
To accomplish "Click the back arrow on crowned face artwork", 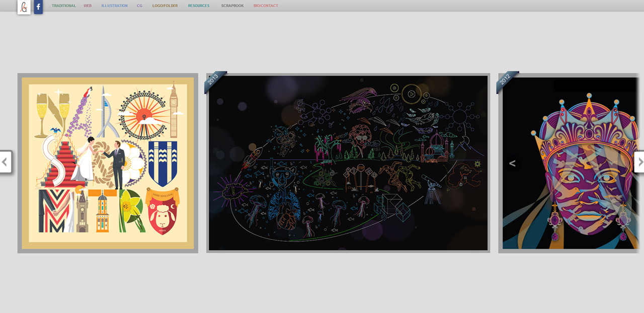I will pos(512,163).
